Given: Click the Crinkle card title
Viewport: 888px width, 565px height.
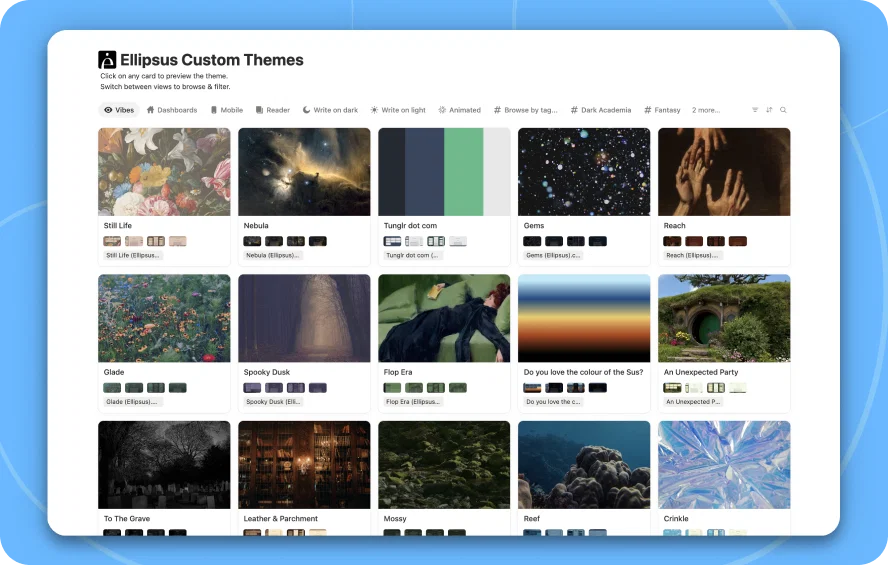Looking at the screenshot, I should (x=676, y=519).
